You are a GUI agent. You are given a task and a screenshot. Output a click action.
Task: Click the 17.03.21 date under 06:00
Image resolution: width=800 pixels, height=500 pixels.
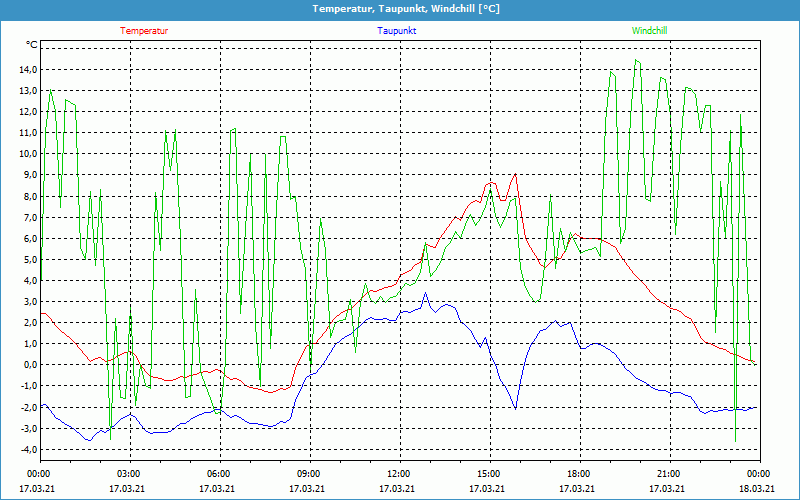tap(217, 489)
